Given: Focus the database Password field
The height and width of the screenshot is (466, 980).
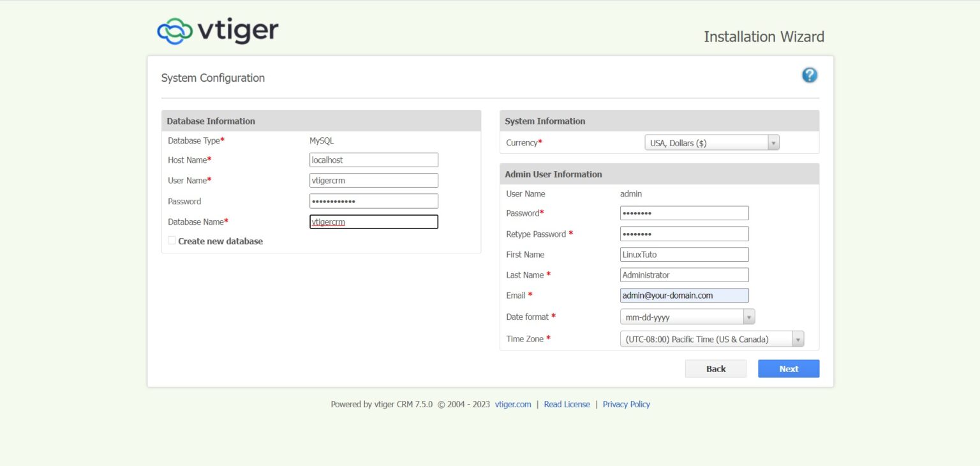Looking at the screenshot, I should coord(374,201).
